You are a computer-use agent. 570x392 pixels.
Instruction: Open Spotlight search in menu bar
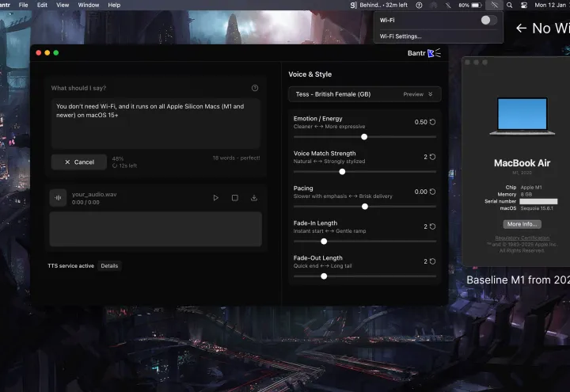pyautogui.click(x=510, y=5)
